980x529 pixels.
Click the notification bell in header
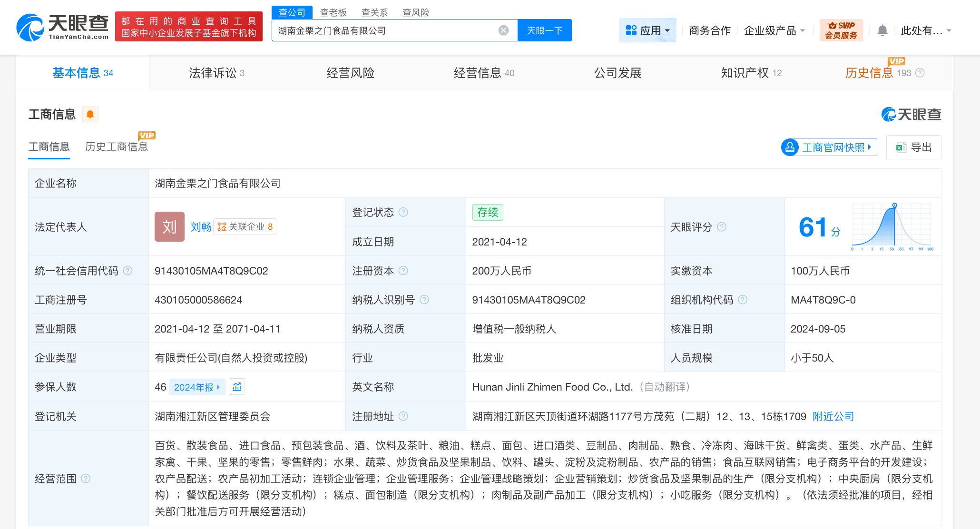[882, 31]
